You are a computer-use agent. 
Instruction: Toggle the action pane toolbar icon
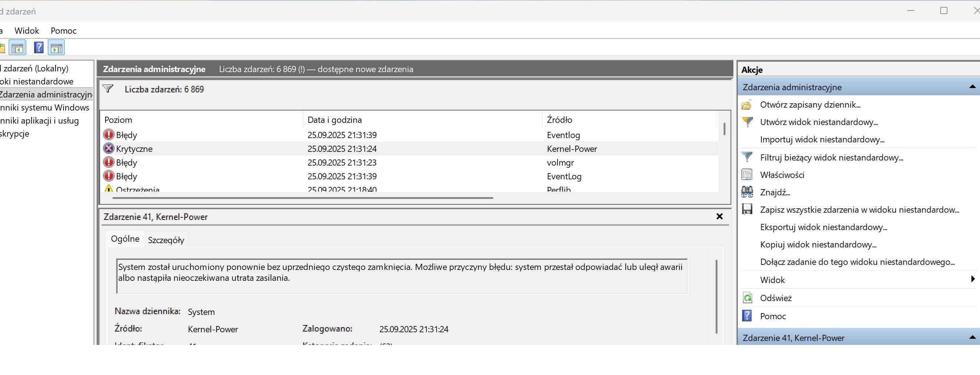[56, 48]
